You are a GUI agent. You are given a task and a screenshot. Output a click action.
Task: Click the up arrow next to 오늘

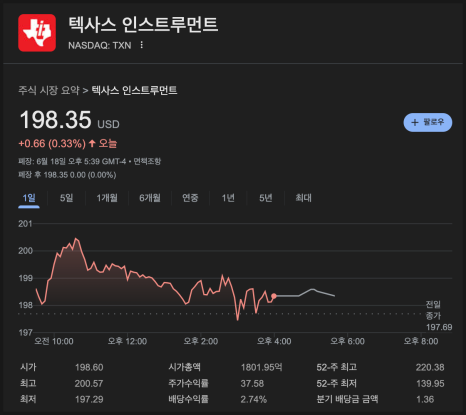click(x=92, y=144)
